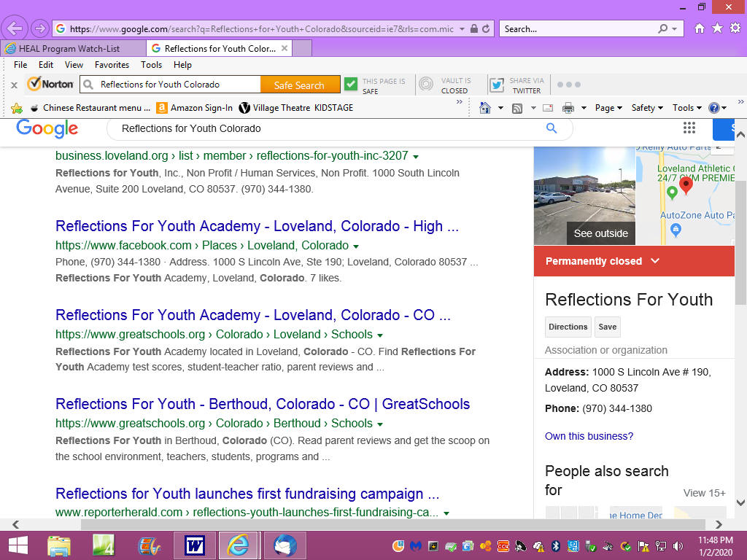Click the RSS feeds icon
747x560 pixels.
point(517,109)
